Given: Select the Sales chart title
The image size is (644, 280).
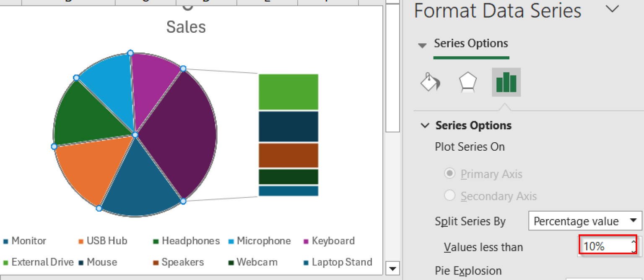Looking at the screenshot, I should (186, 26).
